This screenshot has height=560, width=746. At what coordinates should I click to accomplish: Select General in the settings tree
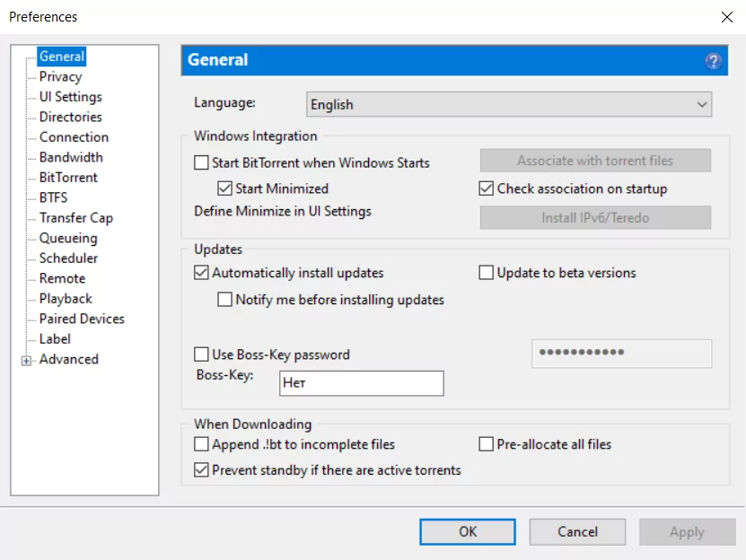coord(62,57)
